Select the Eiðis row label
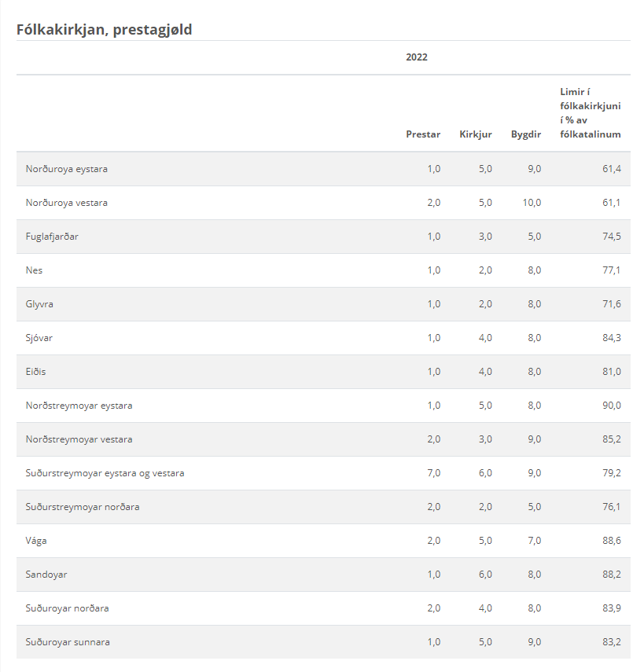644x672 pixels. (36, 372)
